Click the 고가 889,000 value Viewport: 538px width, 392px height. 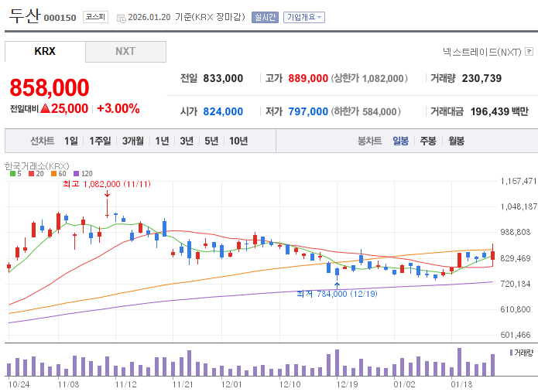(308, 78)
